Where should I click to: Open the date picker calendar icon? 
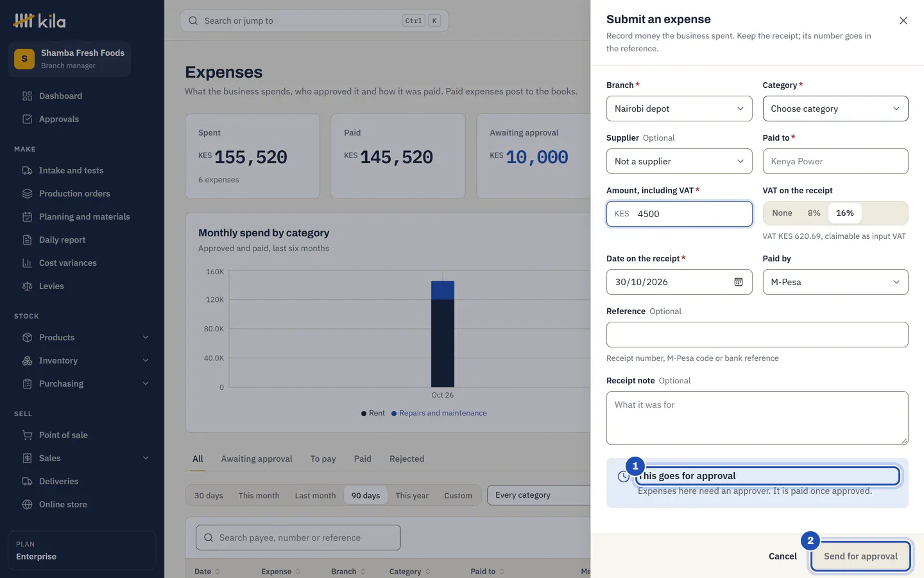click(739, 282)
